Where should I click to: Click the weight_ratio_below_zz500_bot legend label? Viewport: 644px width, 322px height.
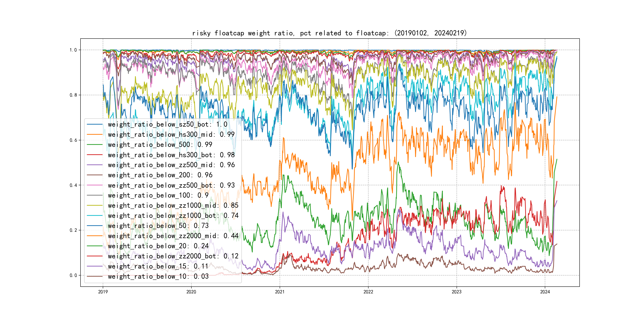click(x=171, y=185)
